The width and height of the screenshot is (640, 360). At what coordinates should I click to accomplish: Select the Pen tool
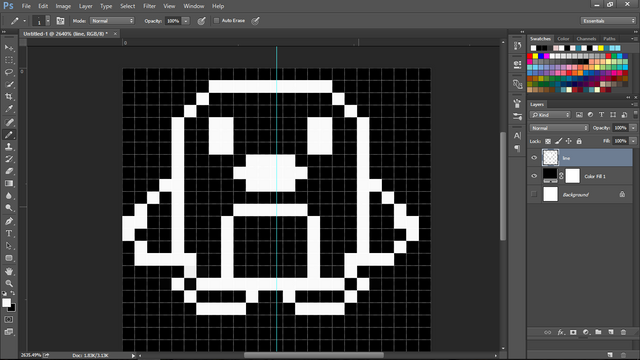point(9,221)
